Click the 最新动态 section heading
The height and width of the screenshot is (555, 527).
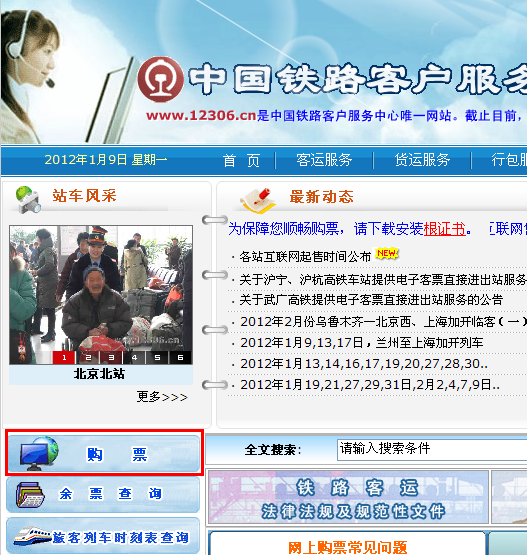(x=321, y=196)
